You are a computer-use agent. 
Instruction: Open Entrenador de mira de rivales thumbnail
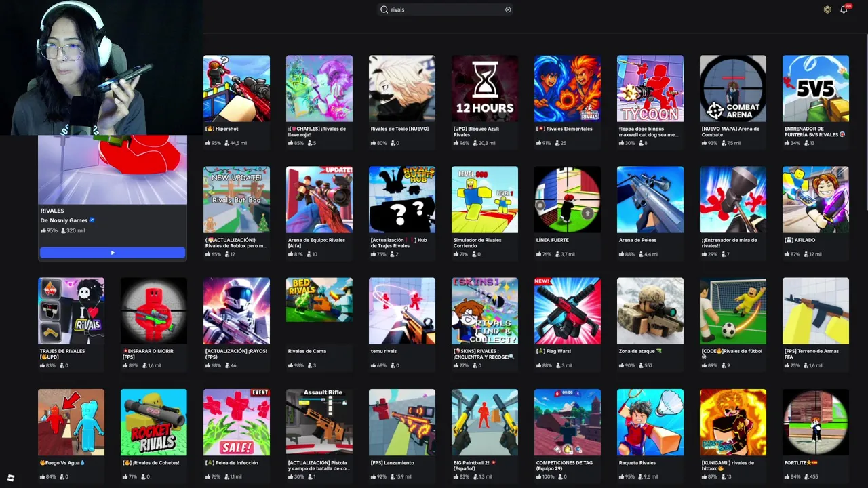coord(733,200)
